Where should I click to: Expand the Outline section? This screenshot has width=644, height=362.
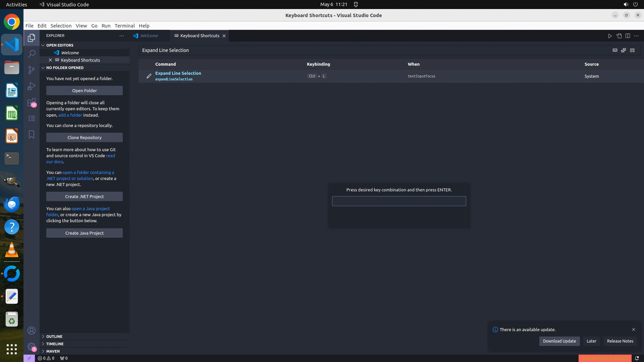[54, 336]
